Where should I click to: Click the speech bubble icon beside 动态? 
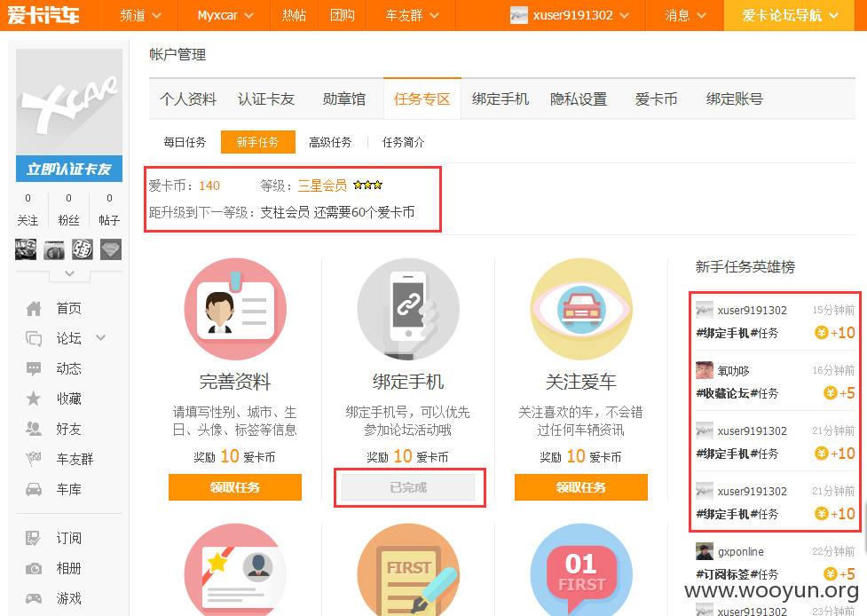[x=34, y=369]
